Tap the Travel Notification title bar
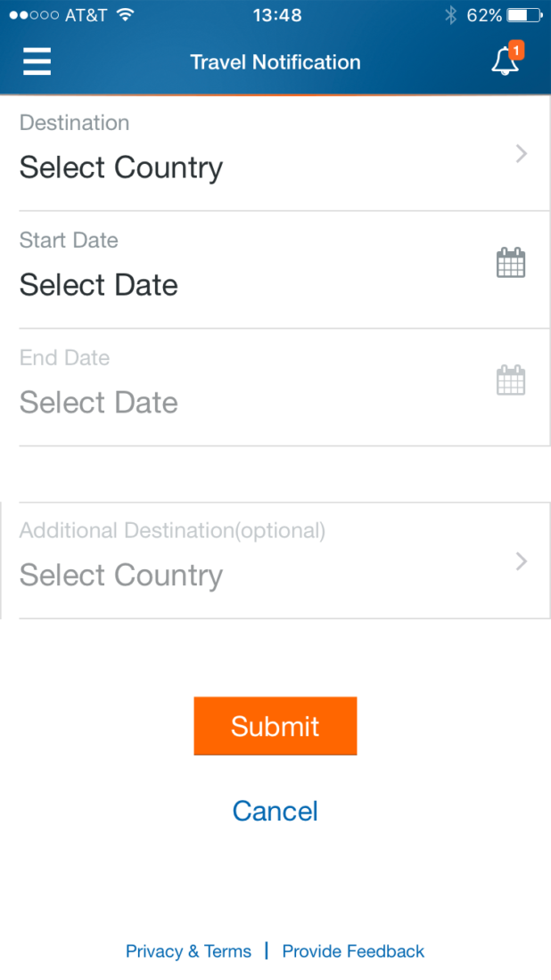This screenshot has width=551, height=980. click(275, 61)
